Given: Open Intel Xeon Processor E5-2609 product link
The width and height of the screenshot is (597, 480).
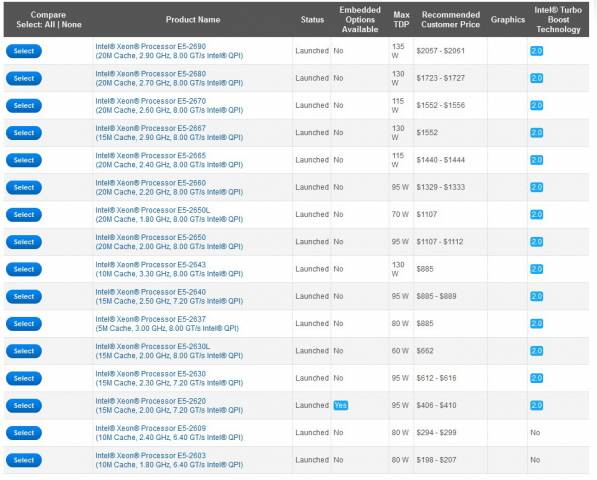Looking at the screenshot, I should 169,433.
